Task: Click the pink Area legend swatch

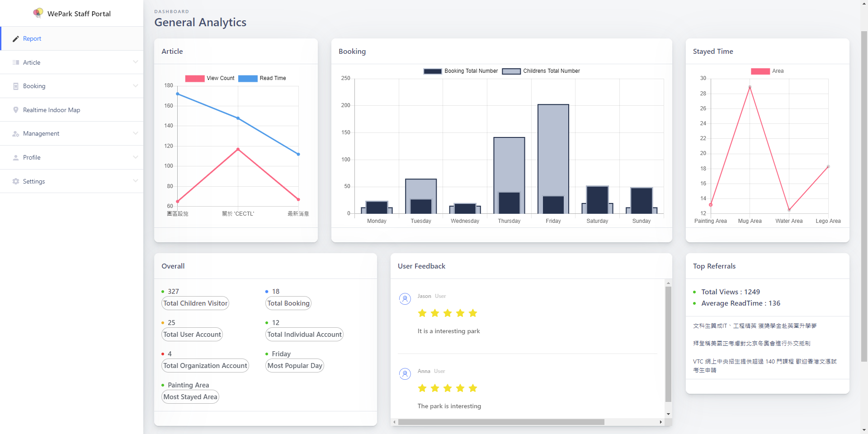Action: coord(760,71)
